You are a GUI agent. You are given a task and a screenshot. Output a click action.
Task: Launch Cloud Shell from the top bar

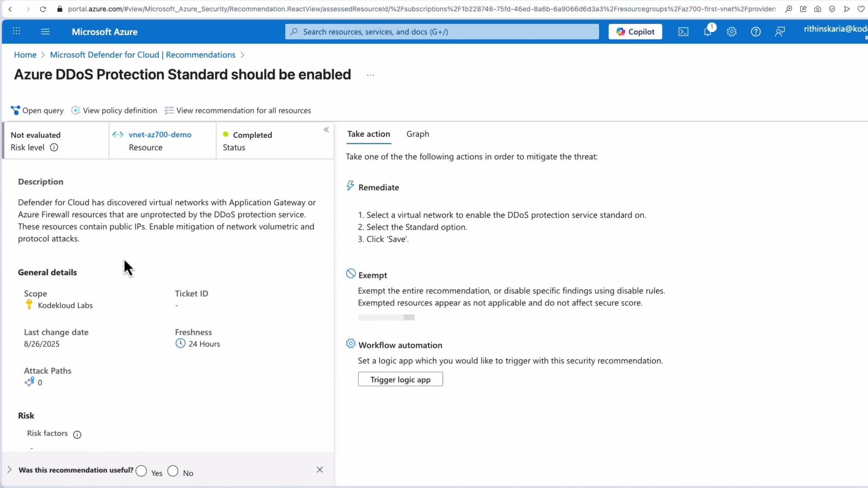point(683,32)
